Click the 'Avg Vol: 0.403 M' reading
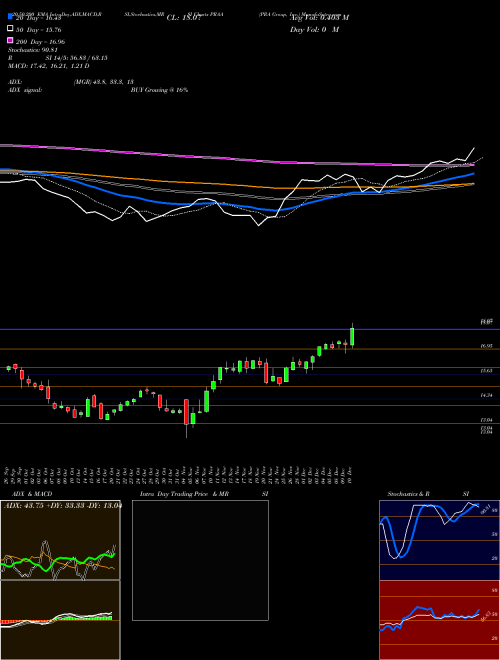This screenshot has height=660, width=500. tap(319, 18)
